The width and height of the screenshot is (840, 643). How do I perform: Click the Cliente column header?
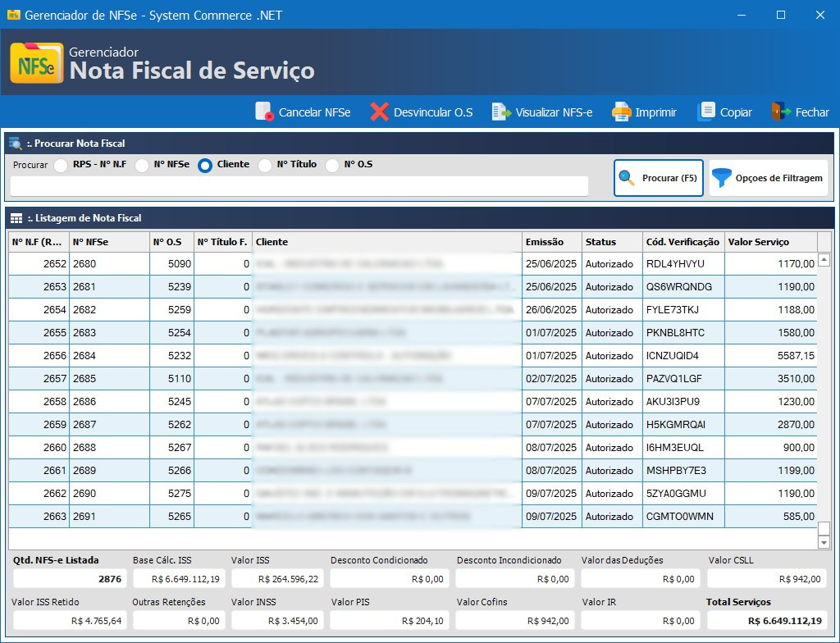(x=386, y=242)
